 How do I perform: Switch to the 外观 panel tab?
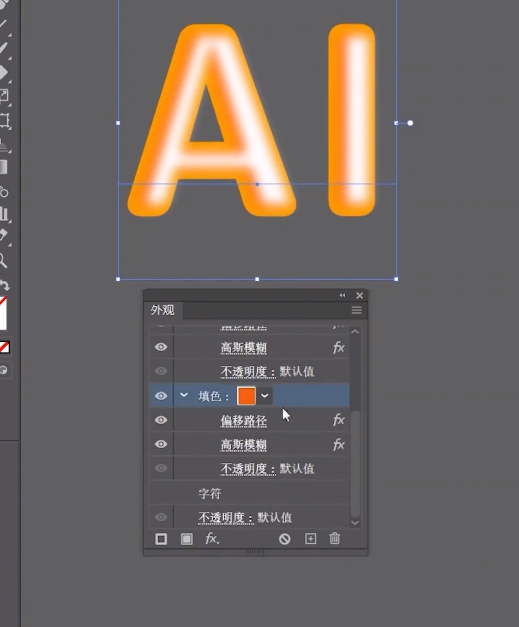162,310
